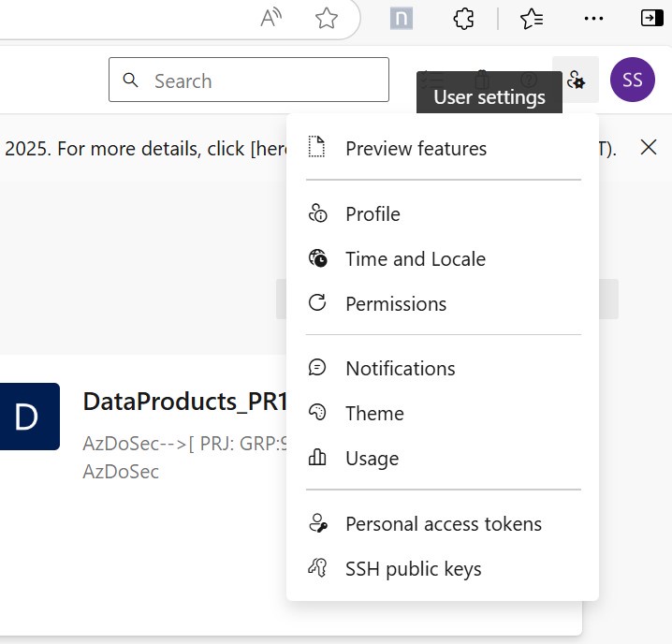
Task: Click the circular arrow Permissions icon
Action: coord(317,302)
